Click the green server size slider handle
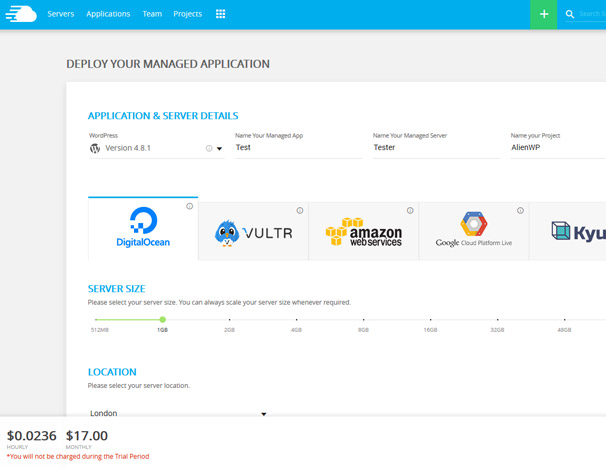Screen dimensions: 606x469 click(x=163, y=319)
